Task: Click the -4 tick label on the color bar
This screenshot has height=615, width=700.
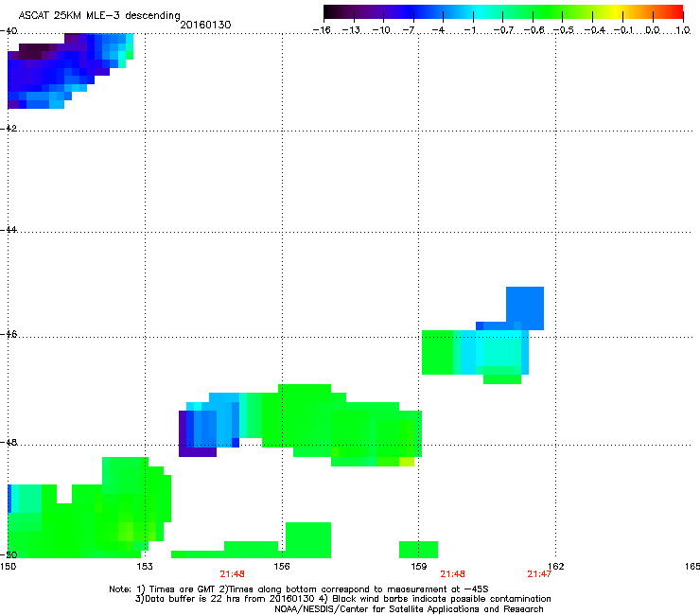Action: pos(438,30)
